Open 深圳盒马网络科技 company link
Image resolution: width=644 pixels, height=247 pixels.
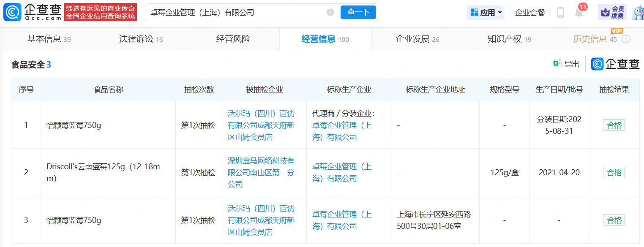[261, 172]
